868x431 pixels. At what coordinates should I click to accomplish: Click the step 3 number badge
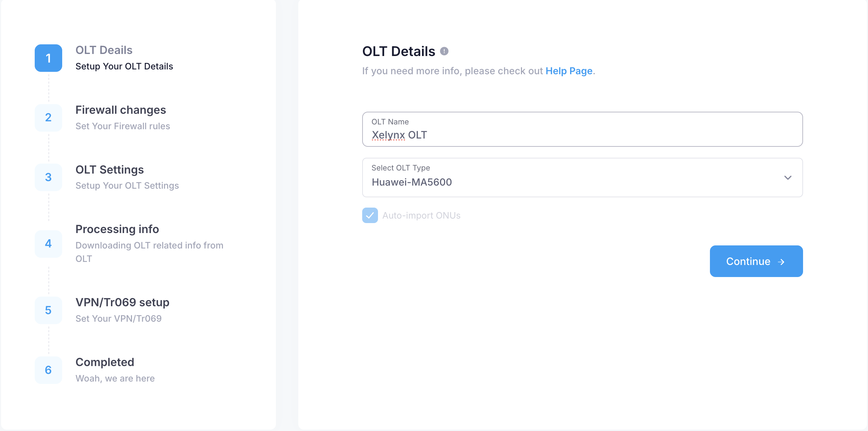point(48,177)
